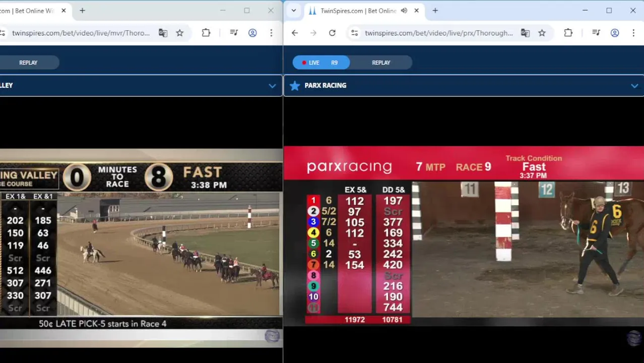Click the address bar in right window
The width and height of the screenshot is (644, 363).
click(438, 33)
